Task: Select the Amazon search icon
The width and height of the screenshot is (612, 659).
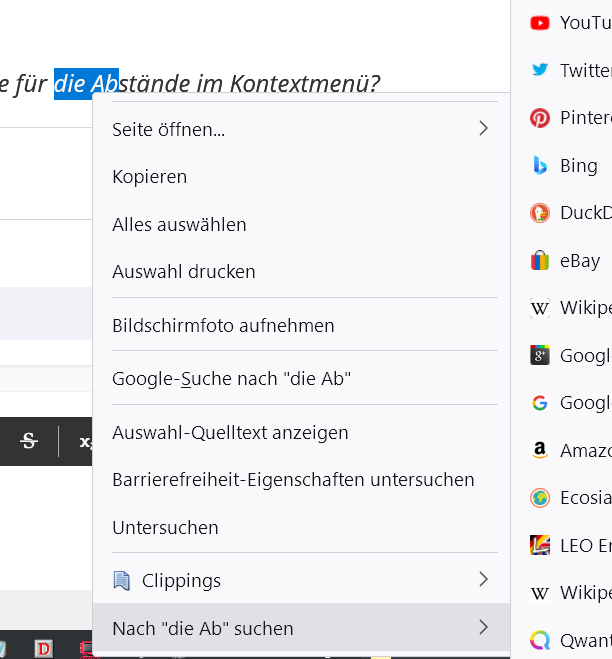Action: click(540, 450)
